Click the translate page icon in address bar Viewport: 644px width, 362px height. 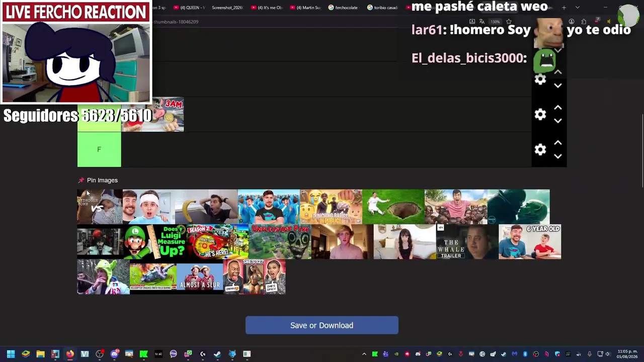[x=481, y=22]
